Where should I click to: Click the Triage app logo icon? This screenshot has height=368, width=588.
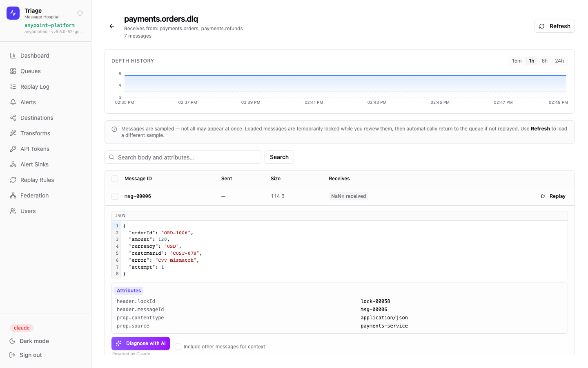[x=13, y=13]
